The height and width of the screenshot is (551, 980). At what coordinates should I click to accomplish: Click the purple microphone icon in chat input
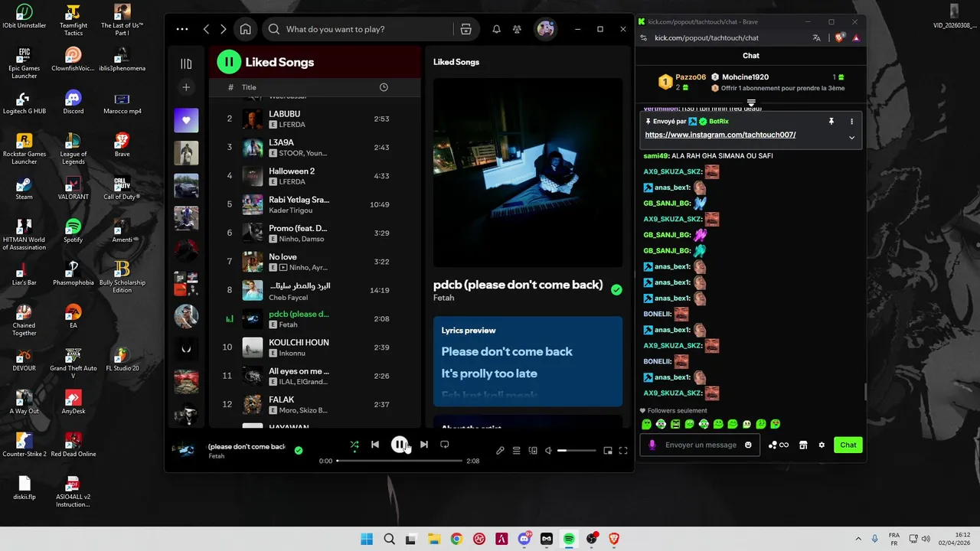[652, 445]
